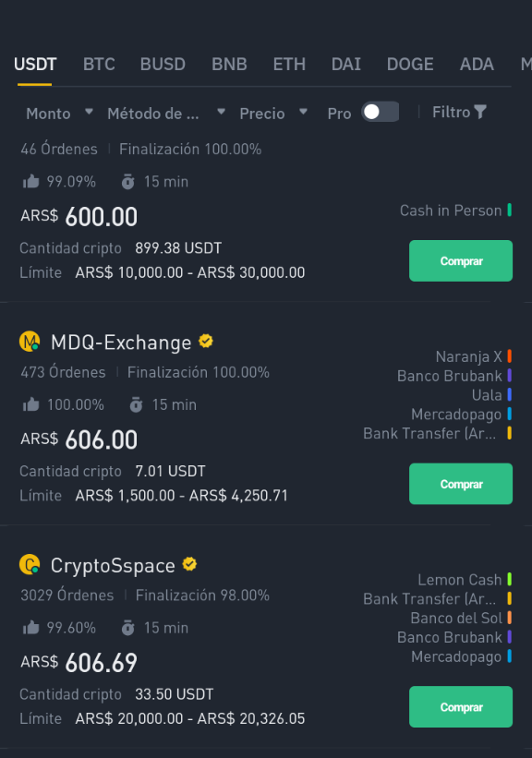Switch to the ETH tab
This screenshot has width=532, height=758.
pyautogui.click(x=289, y=65)
